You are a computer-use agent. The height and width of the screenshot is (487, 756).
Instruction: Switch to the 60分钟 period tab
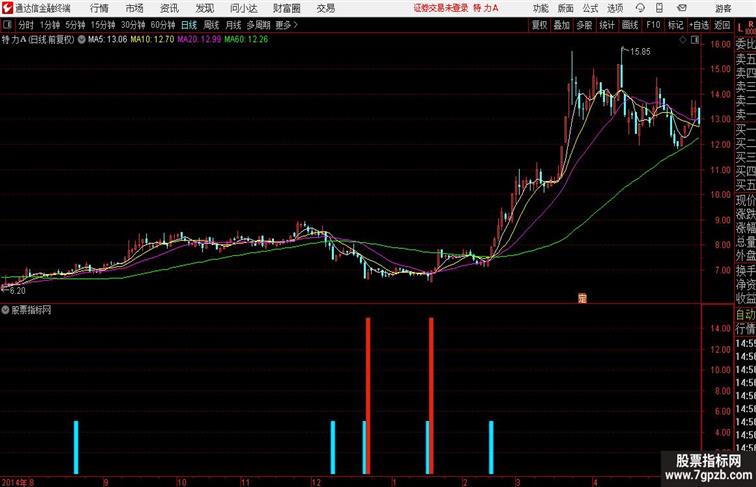[163, 25]
